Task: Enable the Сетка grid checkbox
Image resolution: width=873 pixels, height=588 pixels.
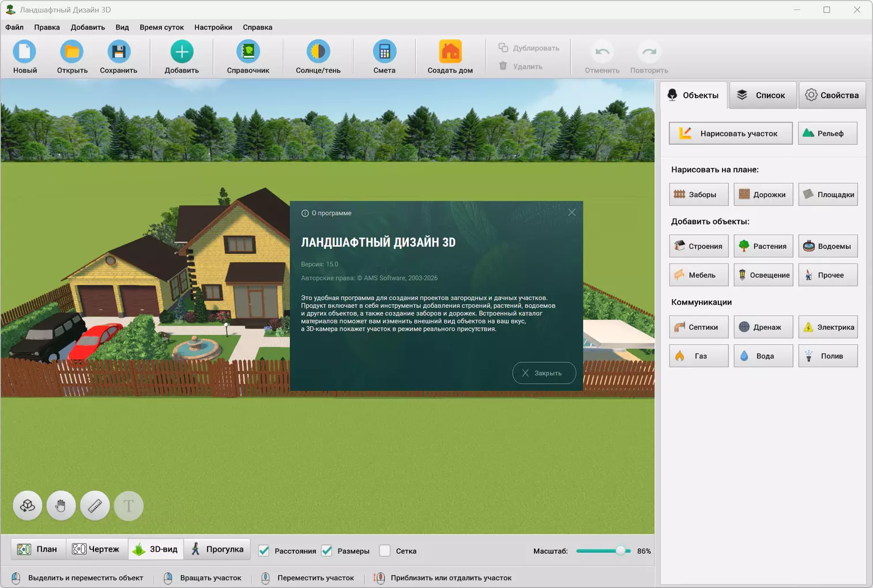Action: [385, 551]
